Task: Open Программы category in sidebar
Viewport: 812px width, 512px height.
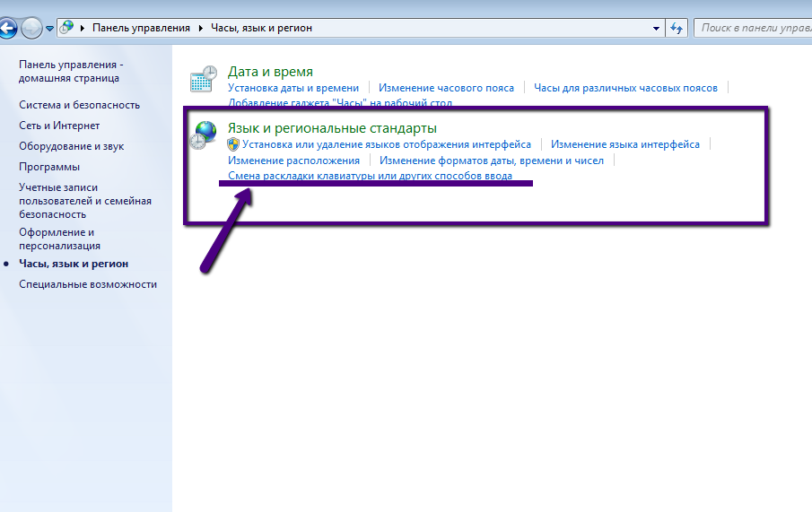Action: 49,167
